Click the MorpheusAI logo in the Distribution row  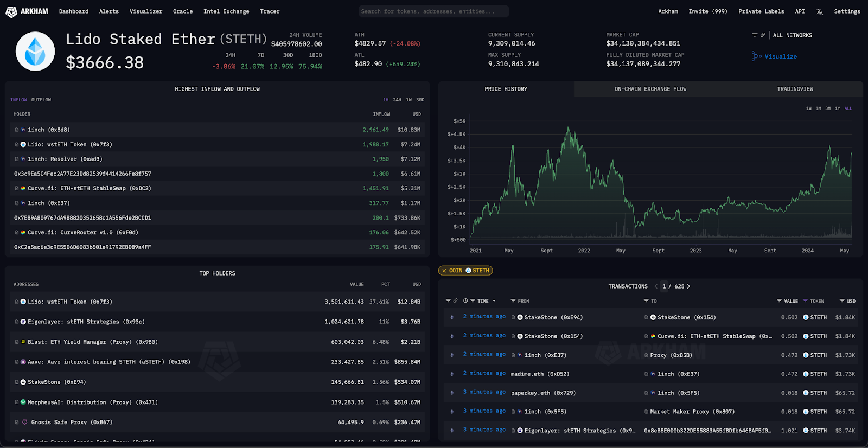[x=23, y=402]
